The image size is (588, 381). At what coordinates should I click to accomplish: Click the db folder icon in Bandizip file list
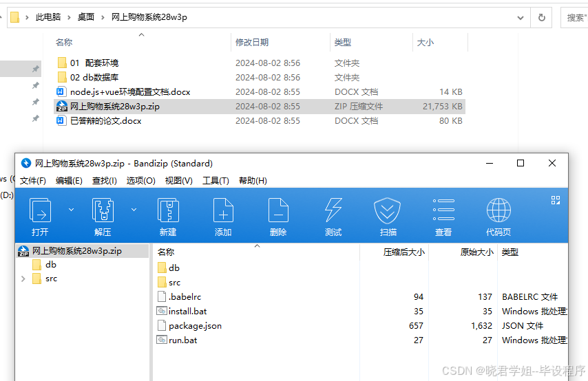coord(162,268)
